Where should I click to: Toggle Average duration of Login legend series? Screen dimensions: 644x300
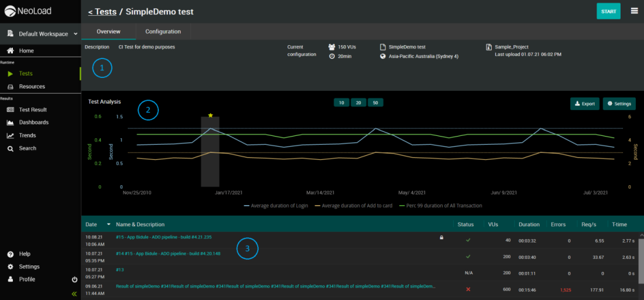pos(275,206)
